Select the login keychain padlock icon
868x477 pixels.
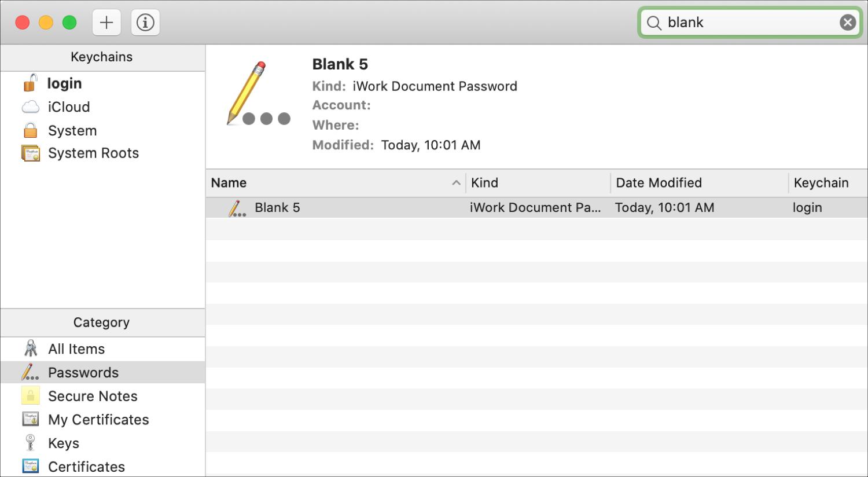(x=30, y=83)
